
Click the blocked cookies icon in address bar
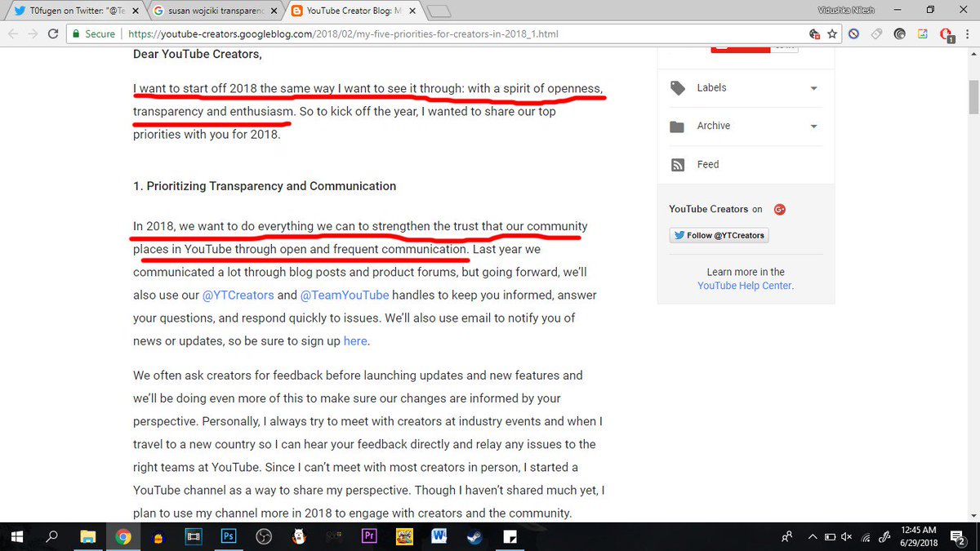pyautogui.click(x=814, y=34)
